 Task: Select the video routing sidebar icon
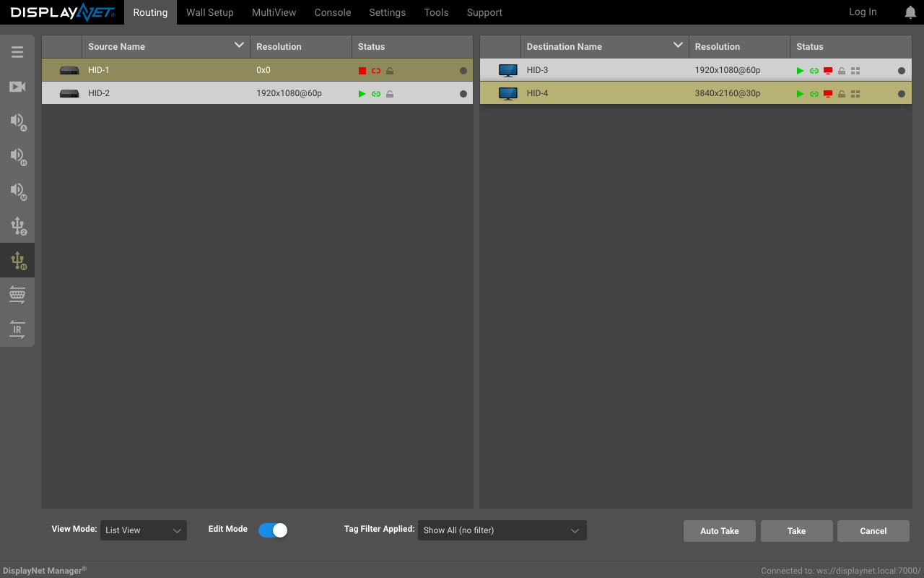pos(17,87)
